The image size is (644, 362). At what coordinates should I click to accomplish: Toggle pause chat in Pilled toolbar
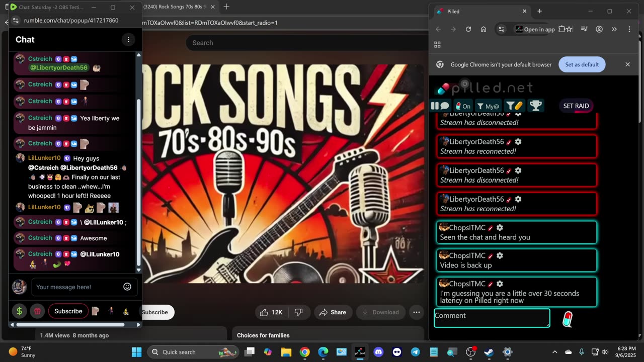pyautogui.click(x=440, y=106)
